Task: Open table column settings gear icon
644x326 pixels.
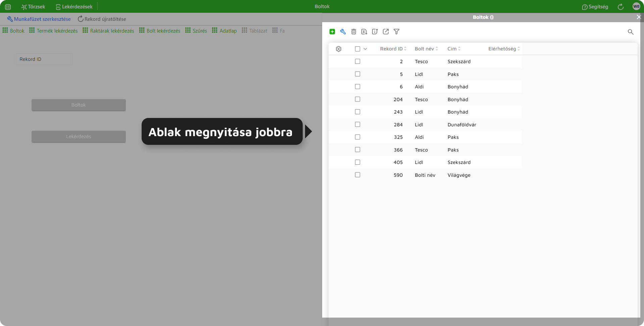Action: 339,49
